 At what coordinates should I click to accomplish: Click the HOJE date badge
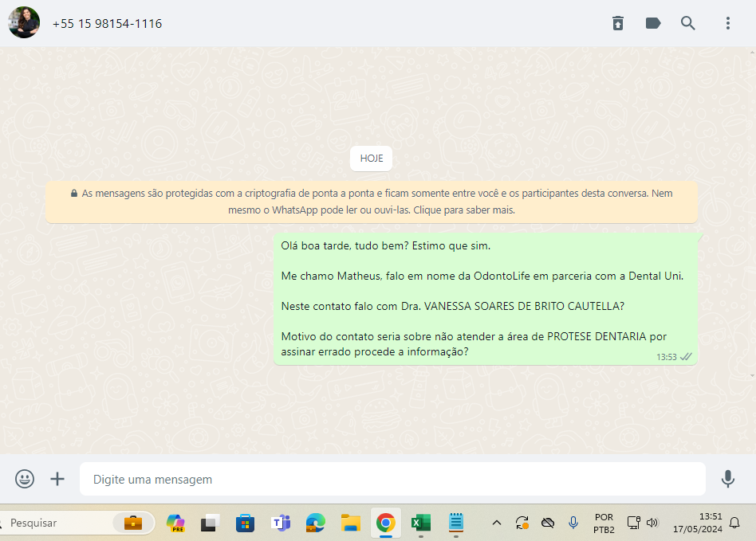[372, 159]
